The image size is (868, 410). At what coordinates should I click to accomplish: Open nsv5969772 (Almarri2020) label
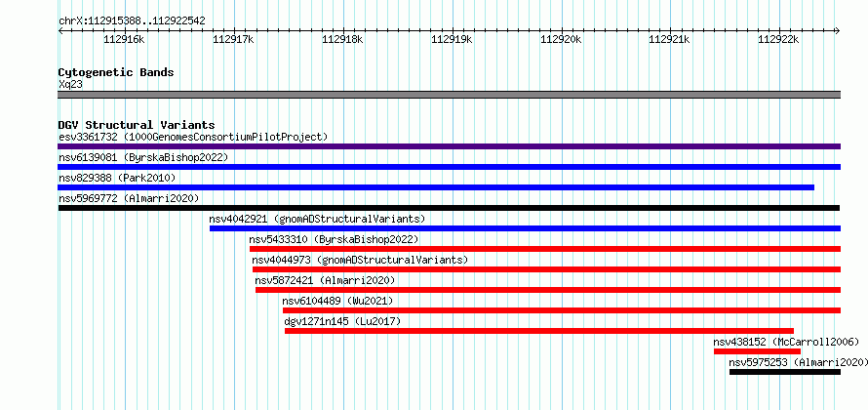point(129,198)
